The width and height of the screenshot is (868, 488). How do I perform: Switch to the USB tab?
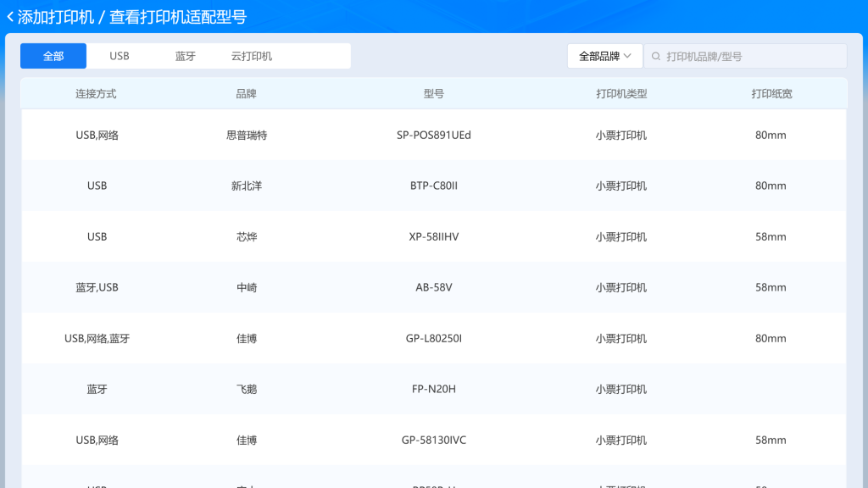coord(120,56)
